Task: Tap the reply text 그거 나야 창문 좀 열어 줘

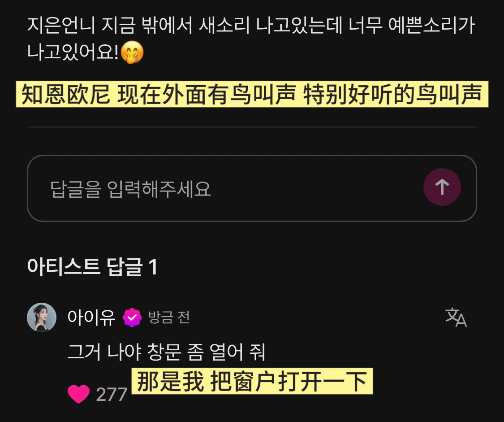Action: coord(167,352)
